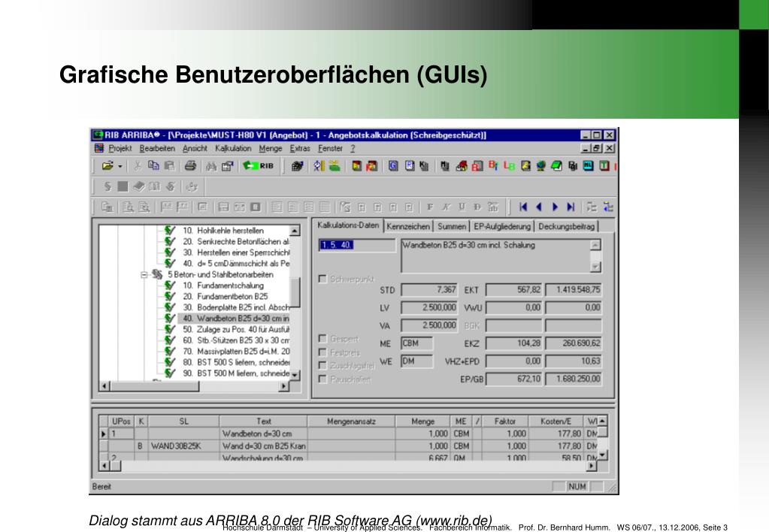Select tree item 90. BST 500 M liefern

pyautogui.click(x=236, y=373)
